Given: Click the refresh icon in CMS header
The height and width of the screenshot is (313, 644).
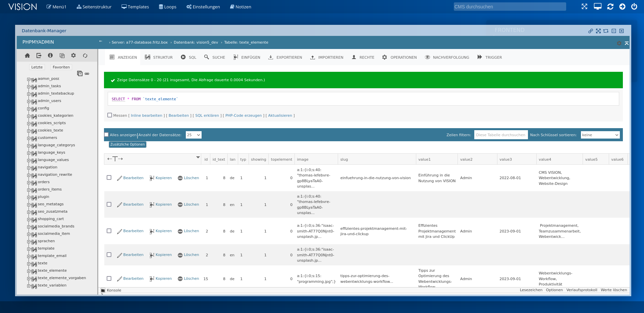Looking at the screenshot, I should [x=610, y=7].
